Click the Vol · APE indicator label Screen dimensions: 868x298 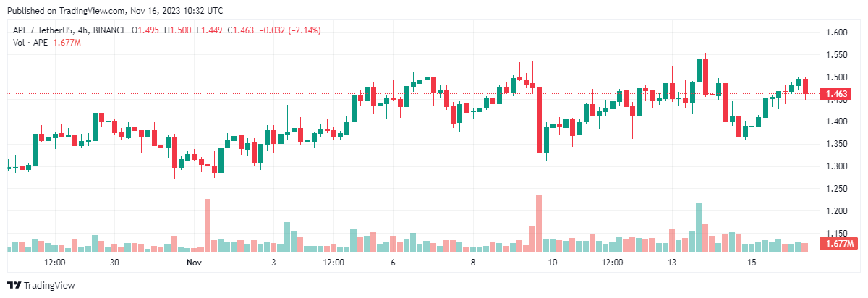pyautogui.click(x=27, y=43)
